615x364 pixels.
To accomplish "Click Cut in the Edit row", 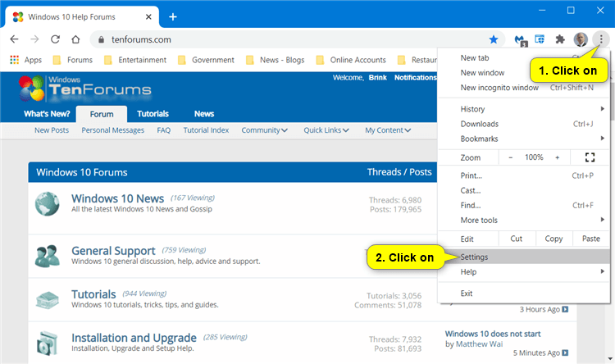I will point(516,239).
